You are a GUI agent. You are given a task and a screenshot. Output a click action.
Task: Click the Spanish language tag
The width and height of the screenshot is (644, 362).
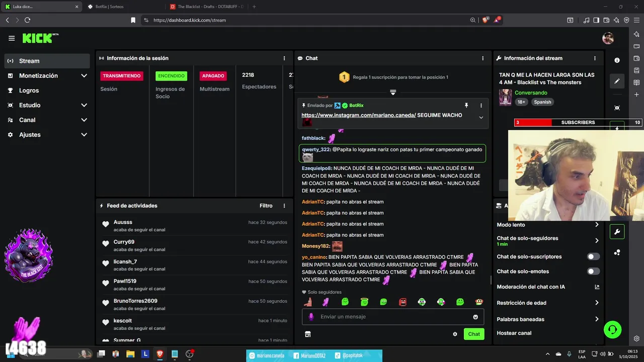(542, 102)
